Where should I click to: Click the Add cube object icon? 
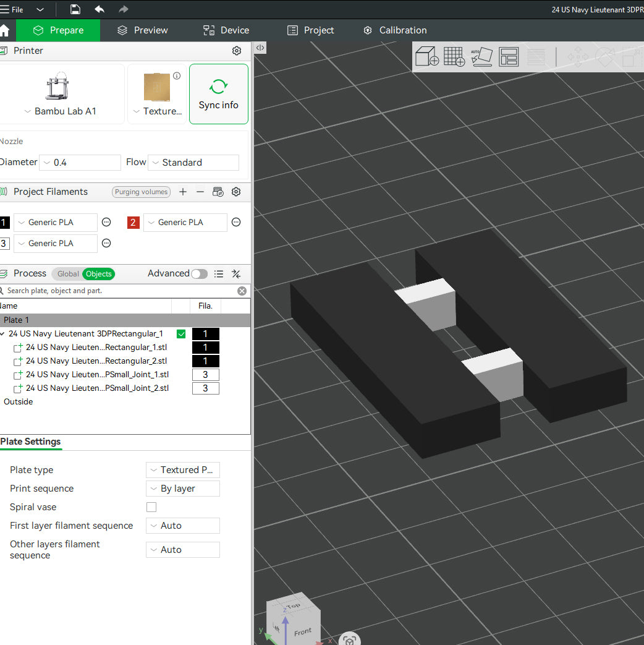[427, 56]
